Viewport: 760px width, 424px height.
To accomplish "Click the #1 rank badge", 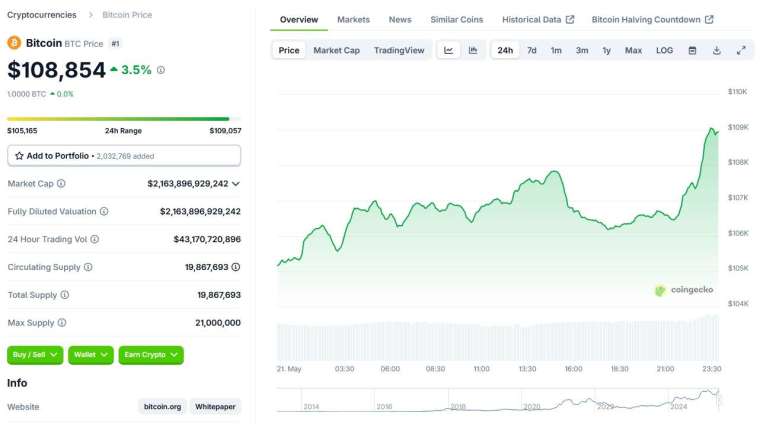I will tap(115, 44).
